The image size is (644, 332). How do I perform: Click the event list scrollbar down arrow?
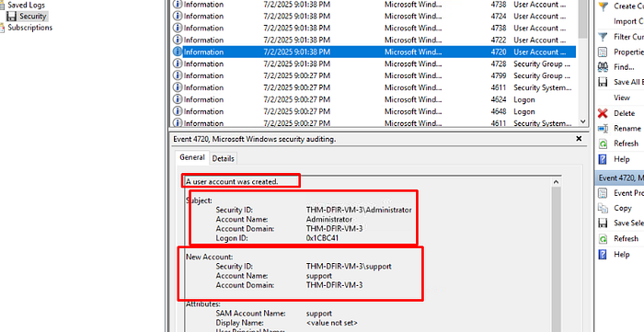582,121
